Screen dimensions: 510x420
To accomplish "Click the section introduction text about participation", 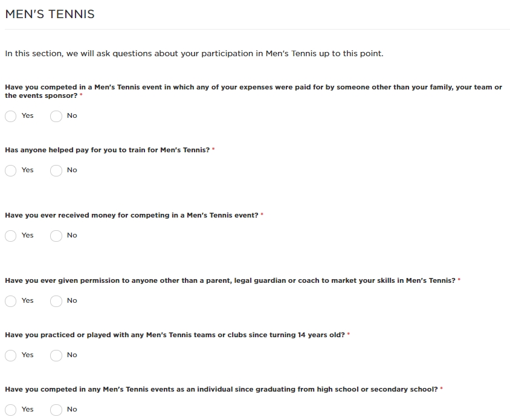I will point(194,53).
